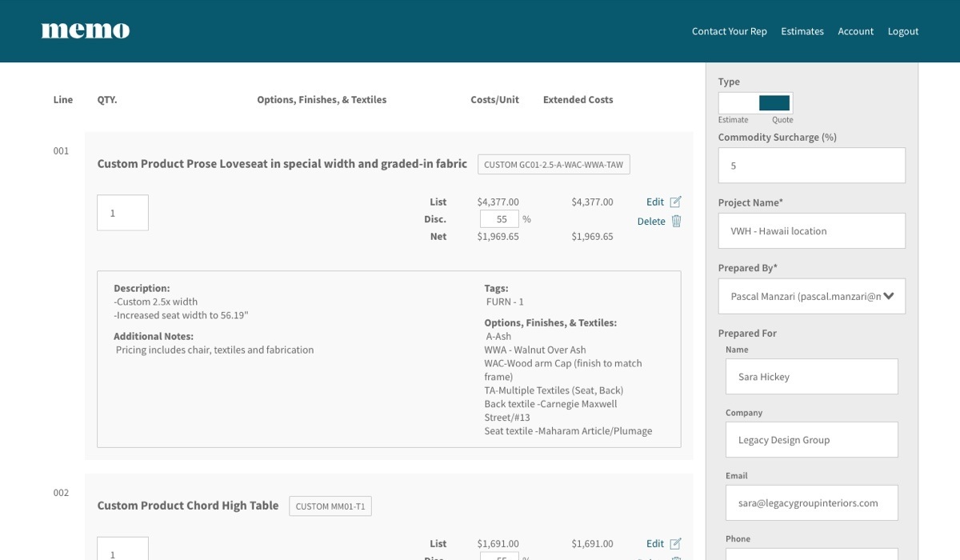The height and width of the screenshot is (560, 960).
Task: Click the discount percent field for Loveseat
Action: click(x=499, y=219)
